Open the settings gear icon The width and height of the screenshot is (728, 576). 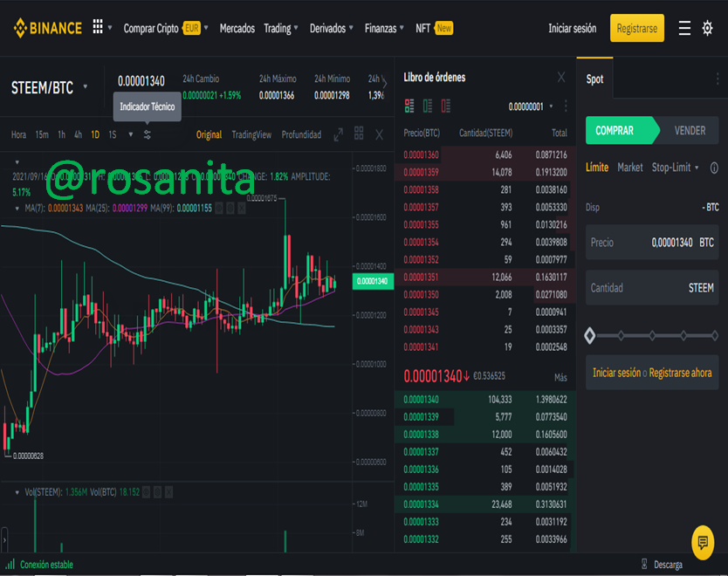click(x=707, y=28)
